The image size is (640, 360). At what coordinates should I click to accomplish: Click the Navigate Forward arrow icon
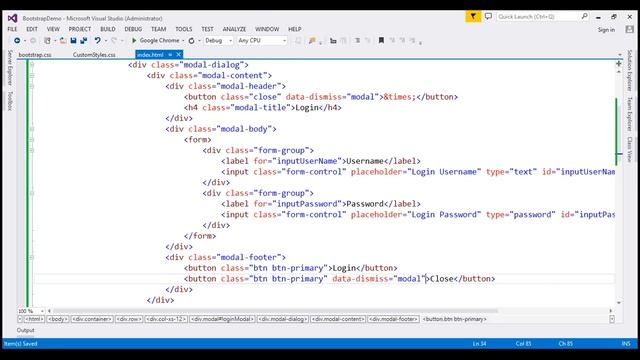coord(33,40)
